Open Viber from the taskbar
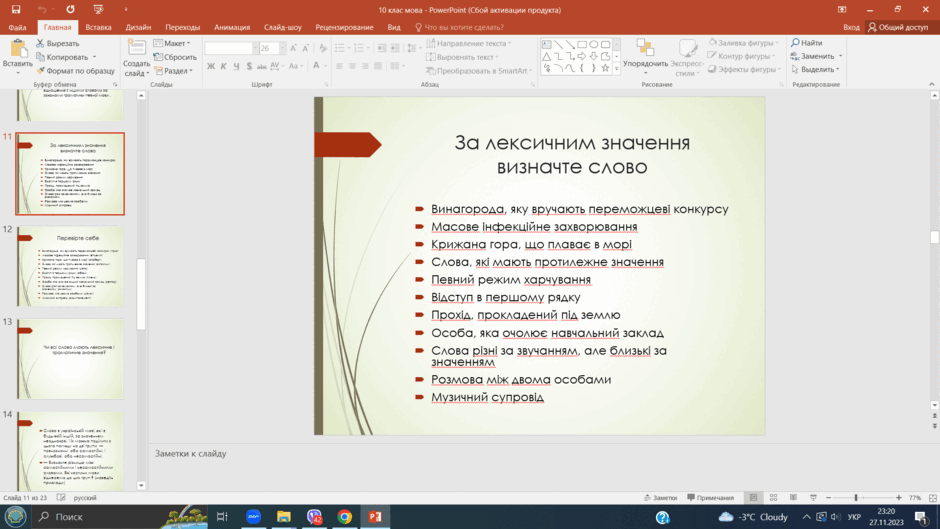This screenshot has height=529, width=940. tap(314, 516)
